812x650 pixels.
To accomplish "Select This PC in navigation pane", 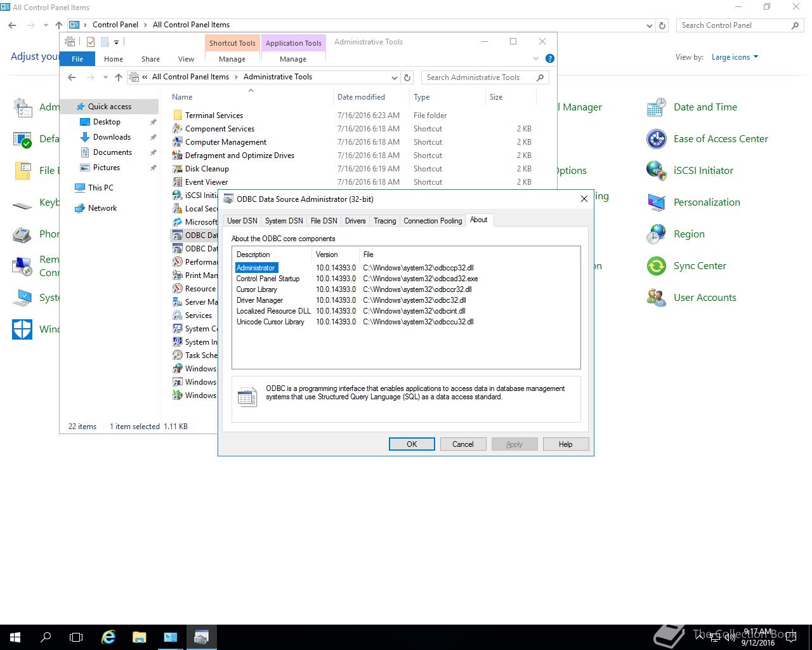I will pyautogui.click(x=100, y=188).
